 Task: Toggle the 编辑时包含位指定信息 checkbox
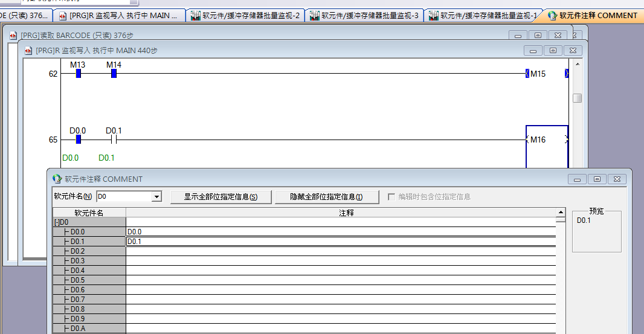[x=391, y=197]
